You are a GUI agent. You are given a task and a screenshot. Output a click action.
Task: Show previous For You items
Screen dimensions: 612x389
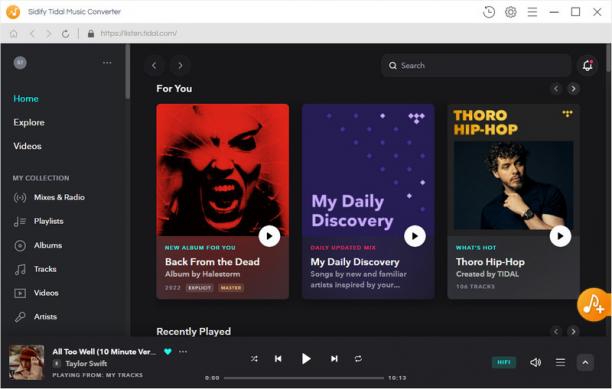click(x=556, y=89)
